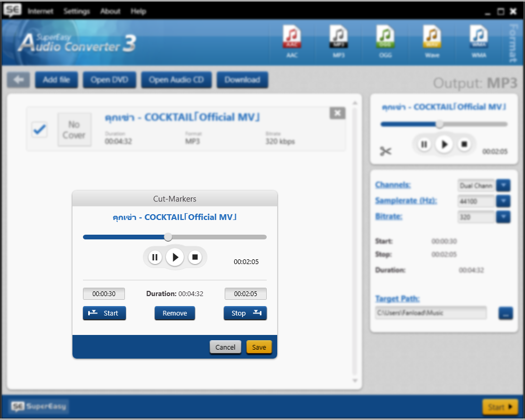Image resolution: width=525 pixels, height=420 pixels.
Task: Remove the file with the gray X
Action: [338, 113]
